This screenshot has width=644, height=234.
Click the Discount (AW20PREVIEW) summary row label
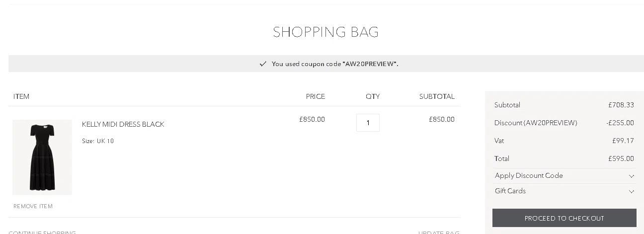tap(536, 123)
